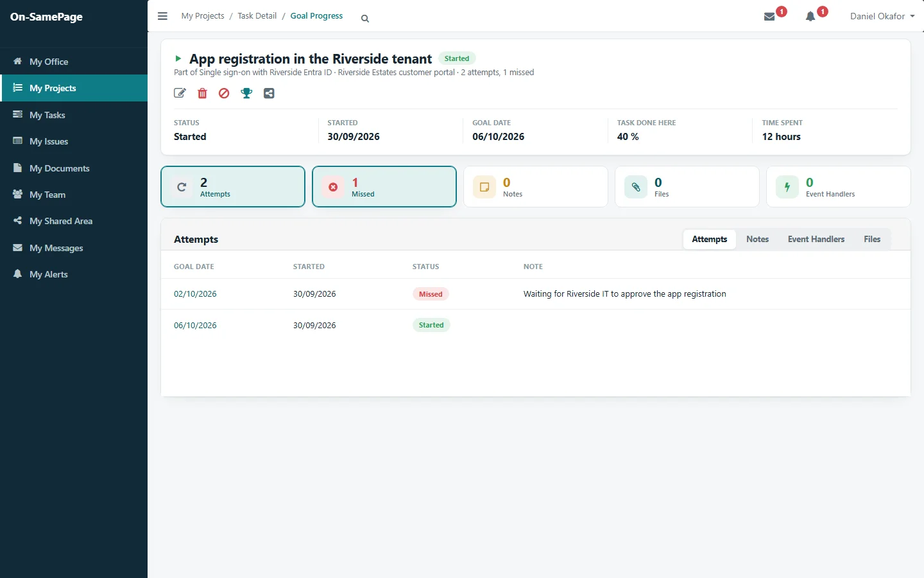924x578 pixels.
Task: Toggle the hamburger menu in the top bar
Action: [162, 16]
